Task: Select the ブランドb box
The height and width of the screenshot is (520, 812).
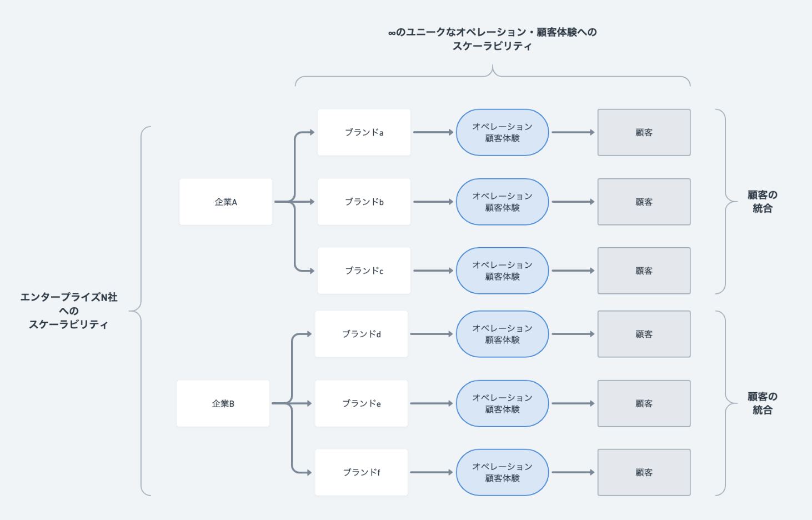Action: 364,202
